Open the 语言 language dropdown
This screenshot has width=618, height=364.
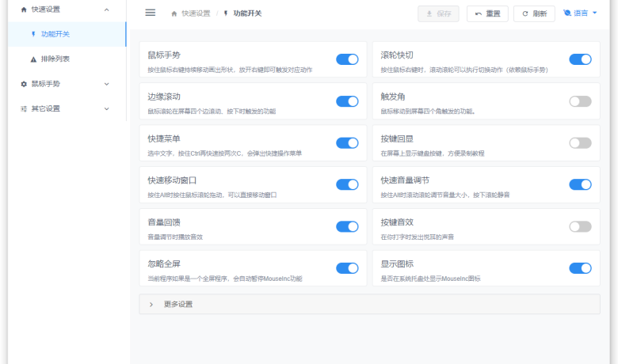pyautogui.click(x=581, y=13)
